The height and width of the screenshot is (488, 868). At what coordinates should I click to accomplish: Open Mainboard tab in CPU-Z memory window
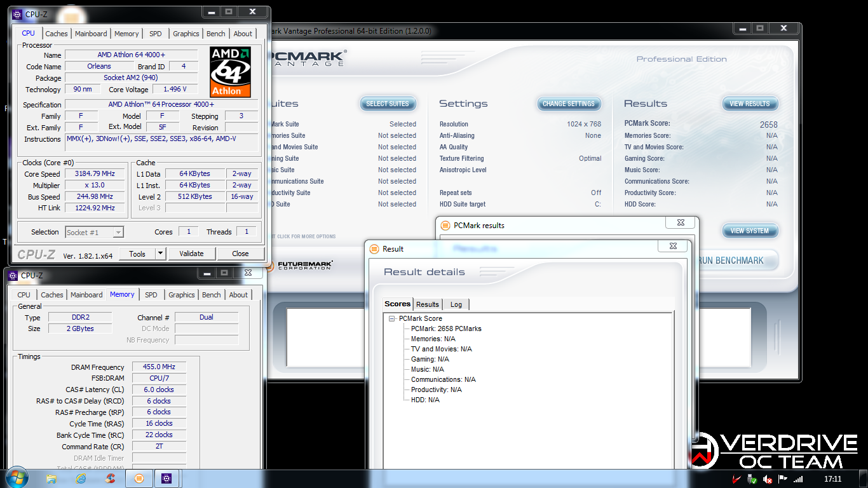coord(86,295)
